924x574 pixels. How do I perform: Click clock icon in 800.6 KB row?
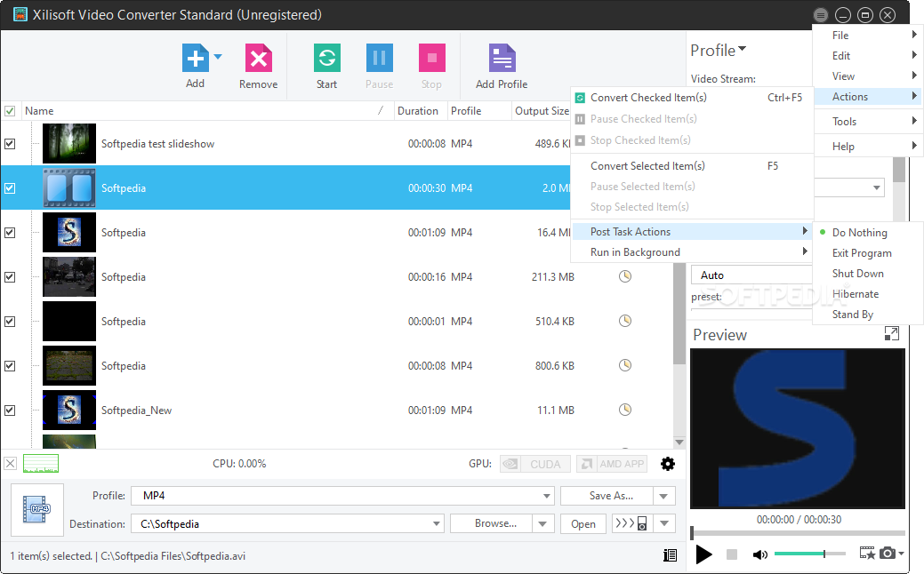pos(625,365)
